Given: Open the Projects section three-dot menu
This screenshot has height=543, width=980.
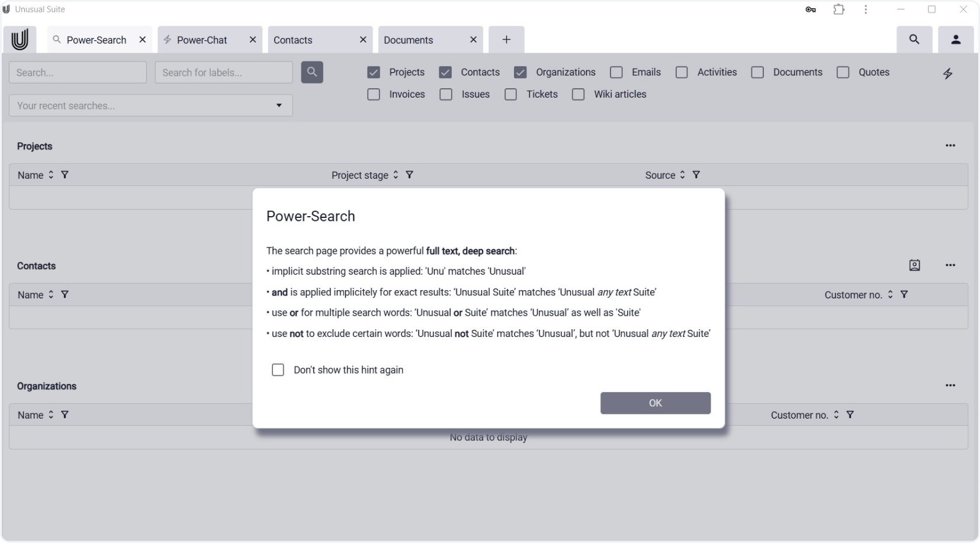Looking at the screenshot, I should click(x=950, y=146).
